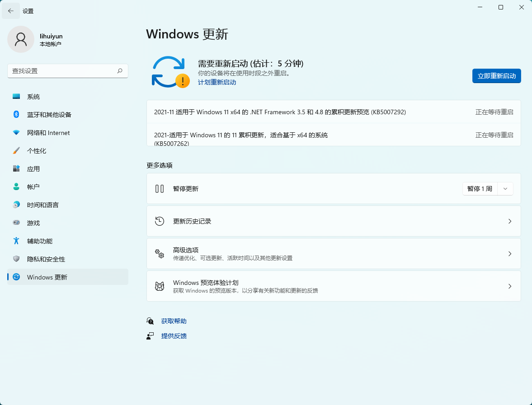Open the 辅助功能 category label
This screenshot has height=405, width=532.
click(40, 241)
